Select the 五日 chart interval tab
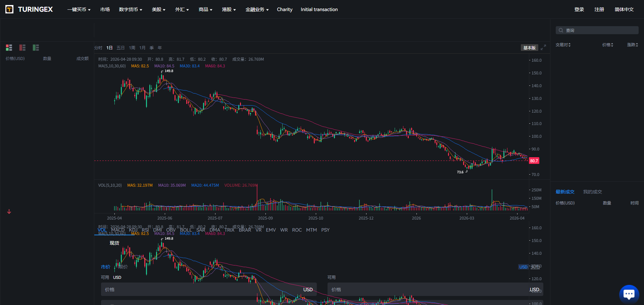Image resolution: width=644 pixels, height=305 pixels. [x=120, y=48]
